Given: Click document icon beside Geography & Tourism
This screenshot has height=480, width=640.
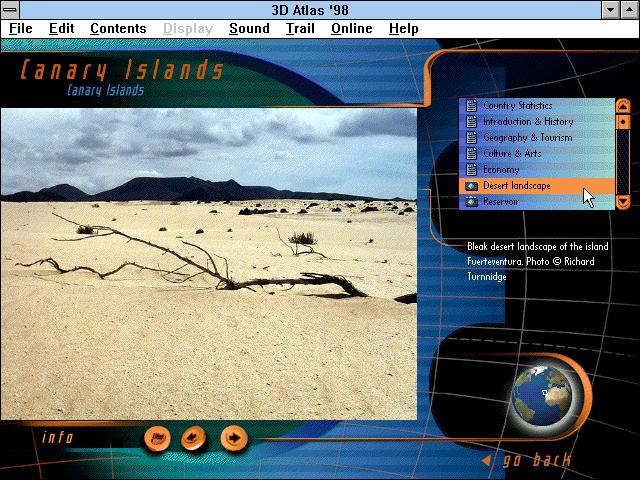Looking at the screenshot, I should (471, 138).
